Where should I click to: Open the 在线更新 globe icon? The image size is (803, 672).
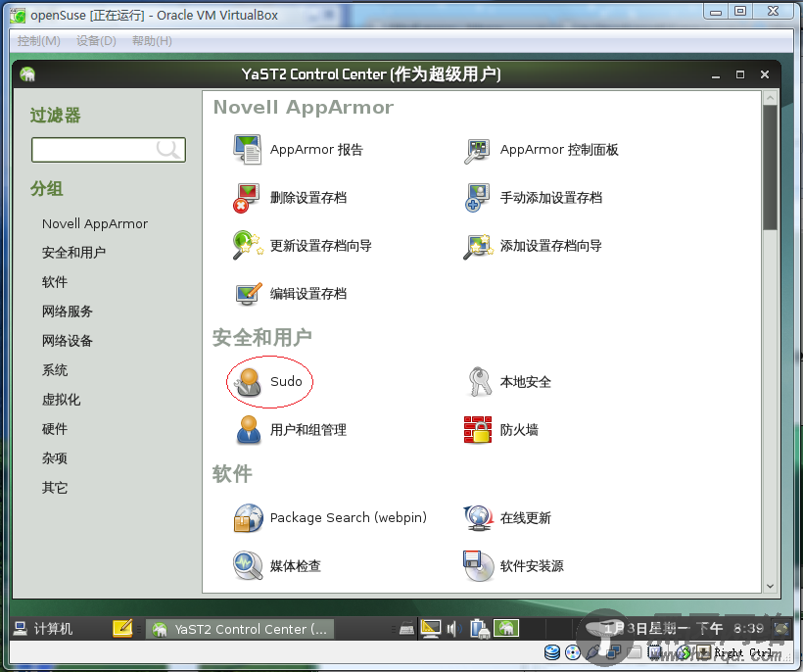(x=478, y=518)
